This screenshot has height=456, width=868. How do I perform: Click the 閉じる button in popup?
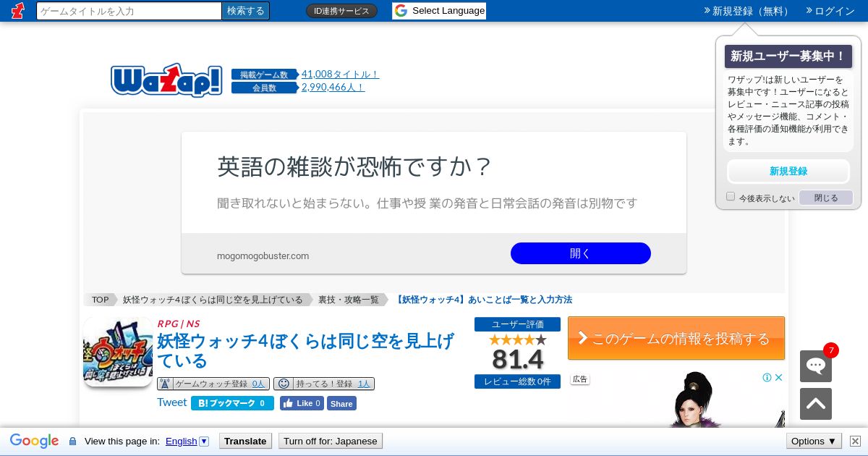click(x=826, y=198)
